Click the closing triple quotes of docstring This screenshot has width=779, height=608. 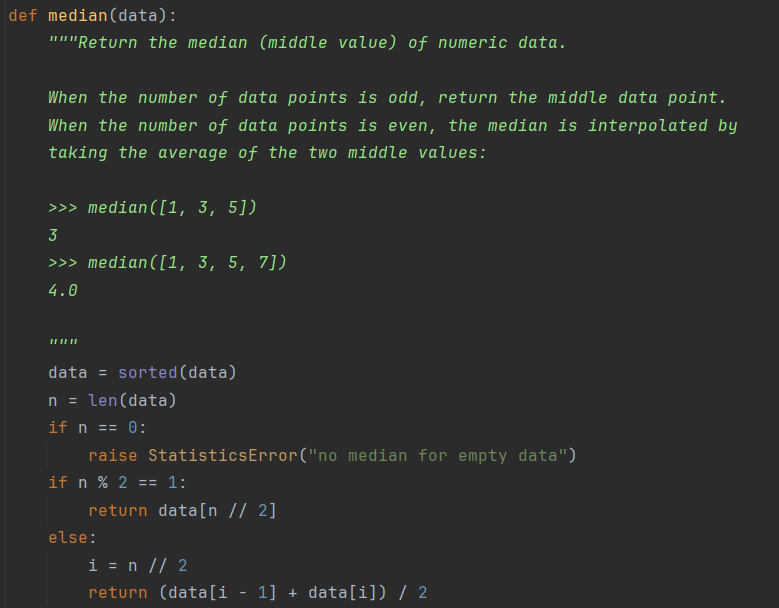point(63,345)
